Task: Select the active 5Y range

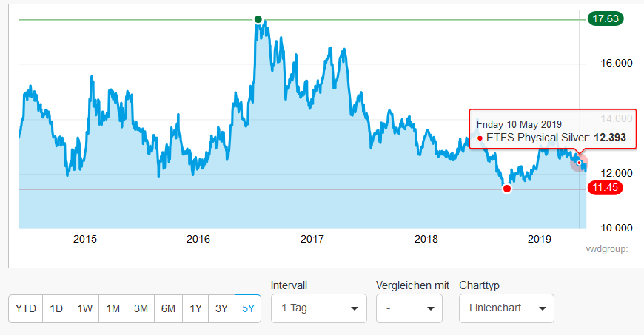Action: [248, 309]
